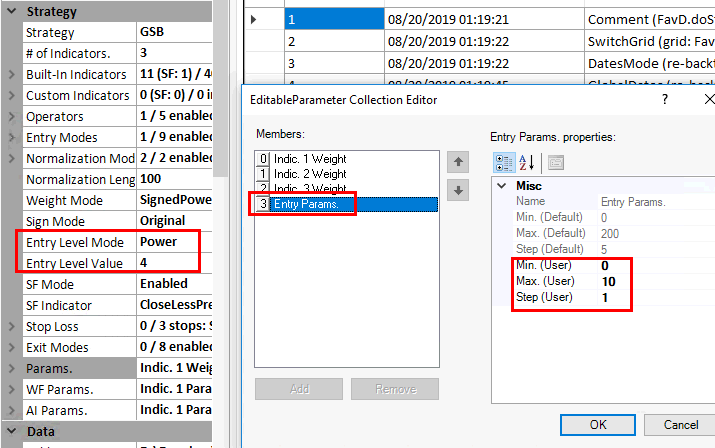Click the Property Pages icon
This screenshot has height=448, width=715.
[555, 162]
